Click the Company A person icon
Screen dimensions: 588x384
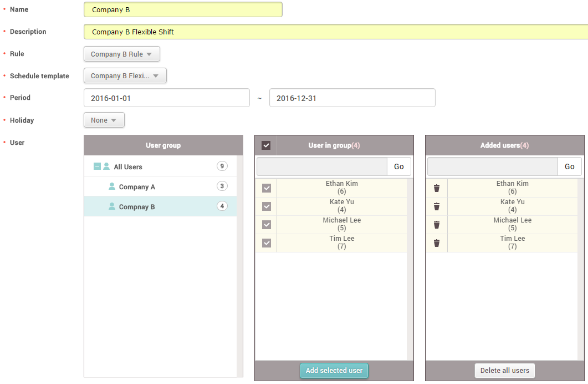pyautogui.click(x=112, y=187)
